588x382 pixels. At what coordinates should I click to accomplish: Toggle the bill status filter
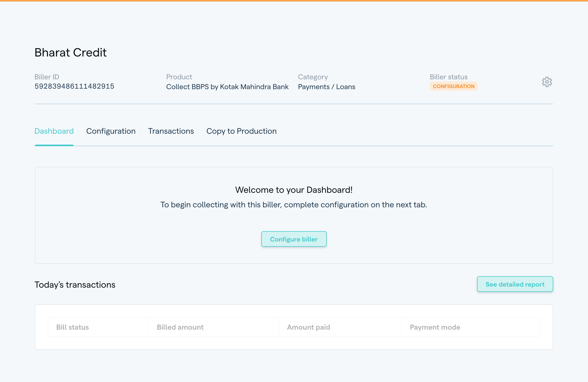coord(72,327)
